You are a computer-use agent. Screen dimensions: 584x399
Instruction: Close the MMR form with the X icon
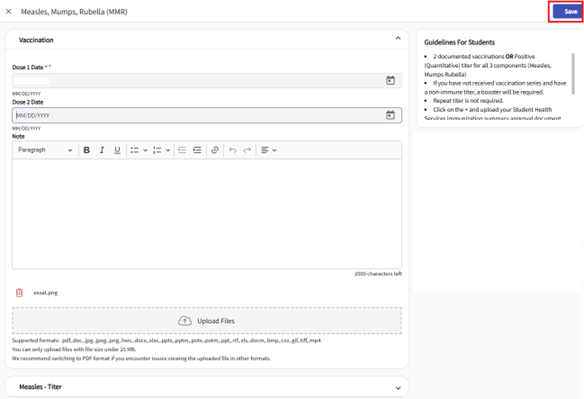click(x=9, y=12)
